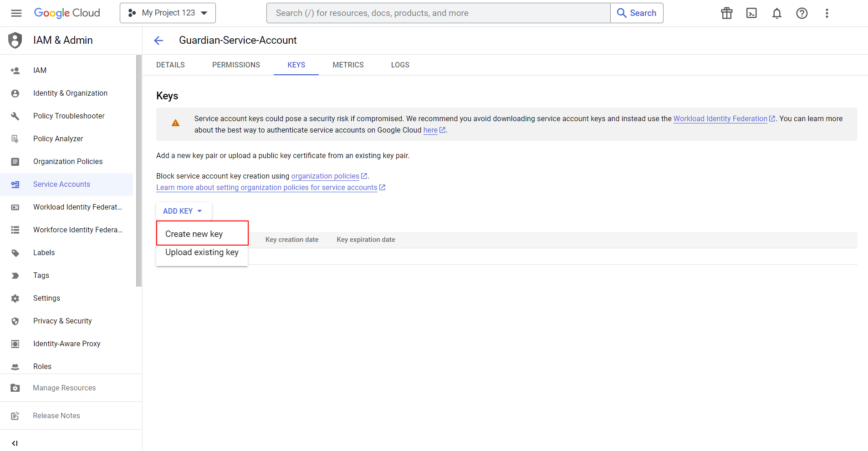
Task: Open Organization Policies page
Action: [x=66, y=162]
